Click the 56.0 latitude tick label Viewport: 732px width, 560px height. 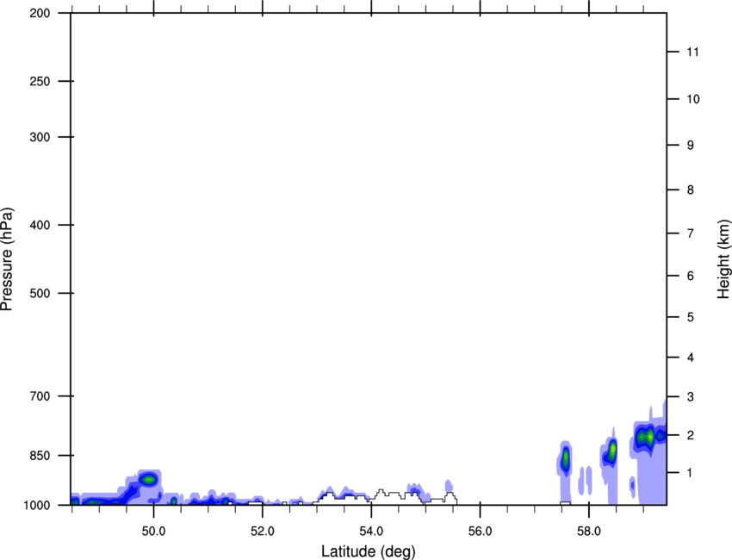480,532
